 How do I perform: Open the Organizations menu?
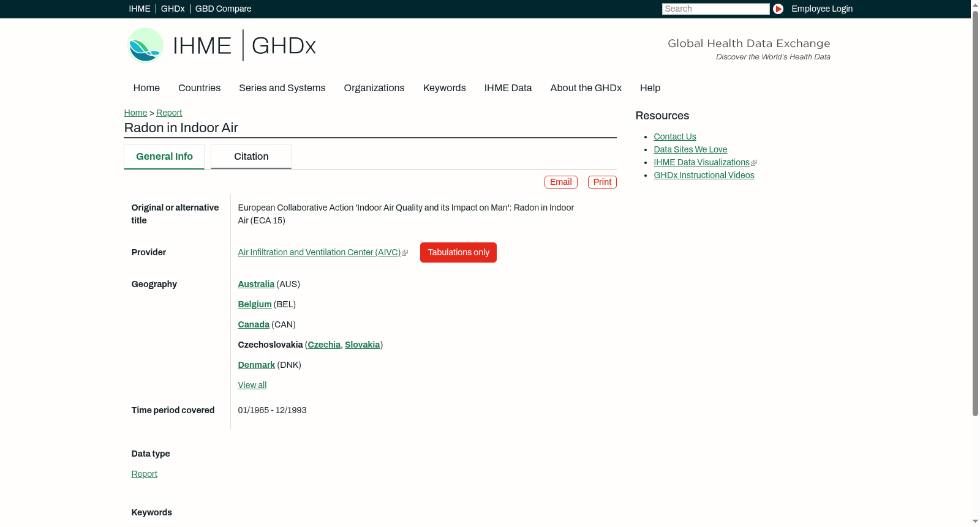tap(374, 88)
